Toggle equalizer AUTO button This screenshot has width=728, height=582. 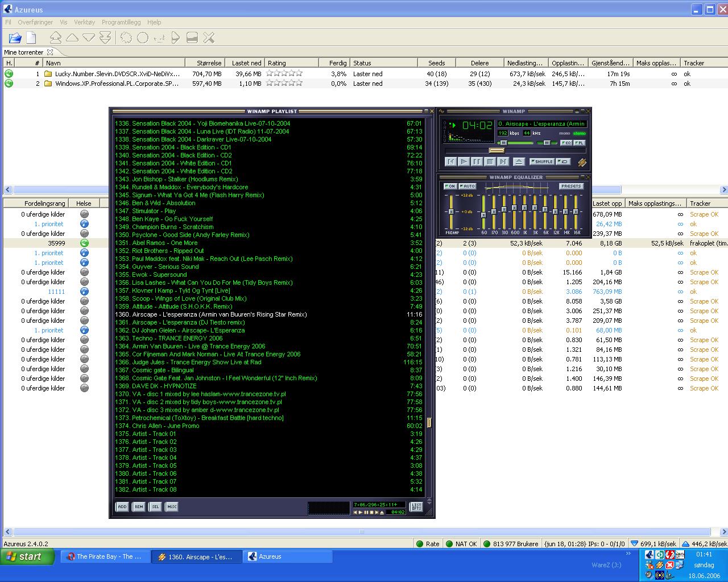coord(468,186)
